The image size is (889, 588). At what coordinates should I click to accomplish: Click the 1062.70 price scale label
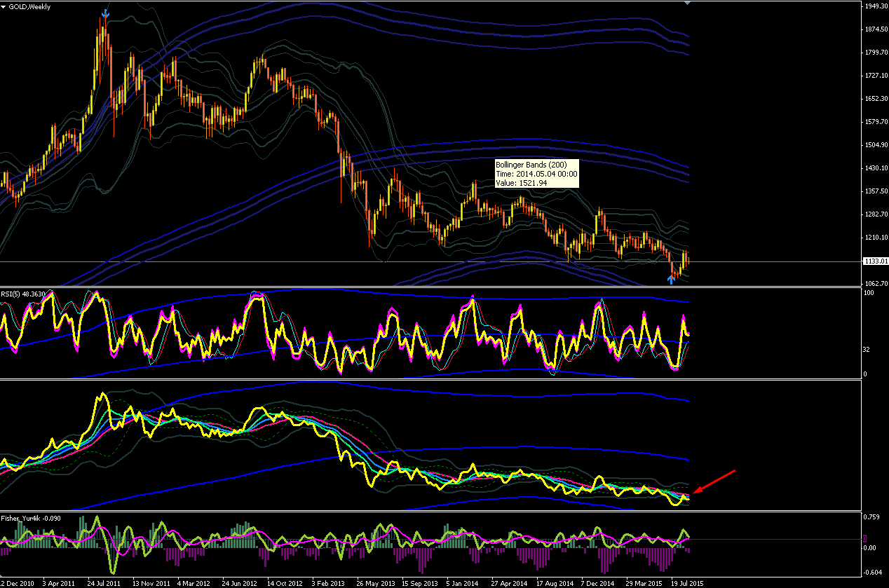[x=875, y=284]
